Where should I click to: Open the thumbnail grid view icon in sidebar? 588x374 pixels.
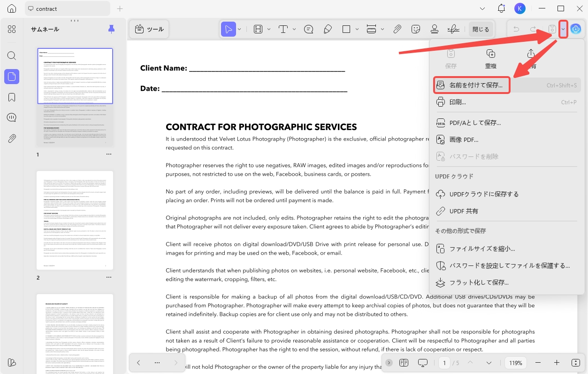click(x=12, y=29)
